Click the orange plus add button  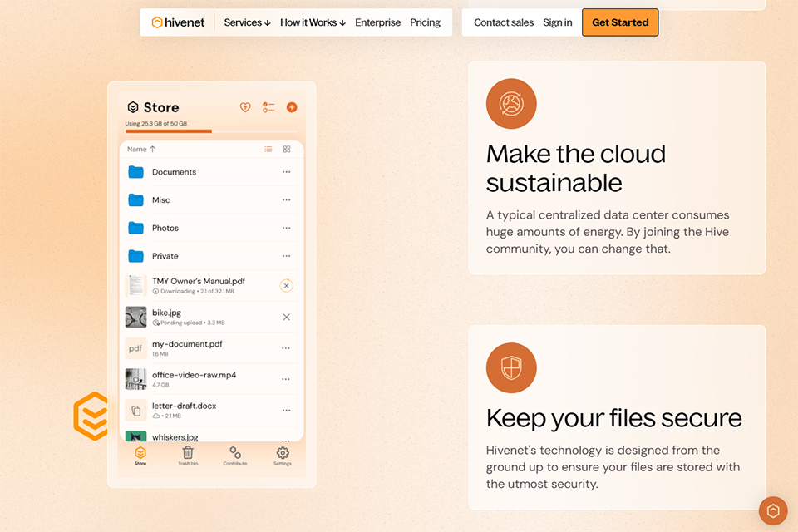[x=292, y=107]
